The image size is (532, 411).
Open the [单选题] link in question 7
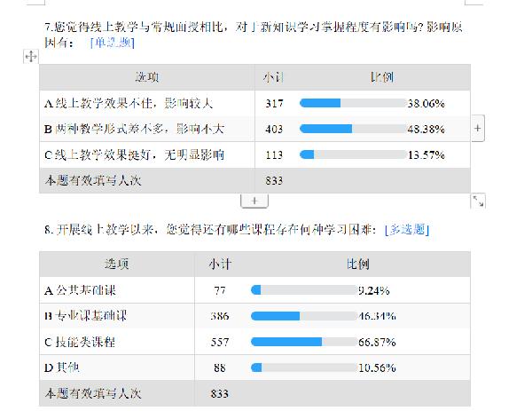[113, 42]
